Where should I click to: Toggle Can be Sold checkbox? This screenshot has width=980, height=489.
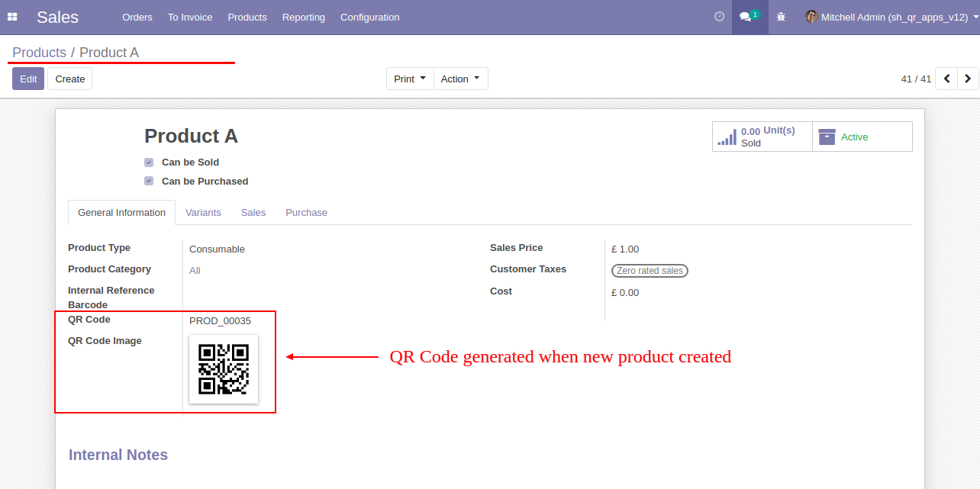coord(149,162)
